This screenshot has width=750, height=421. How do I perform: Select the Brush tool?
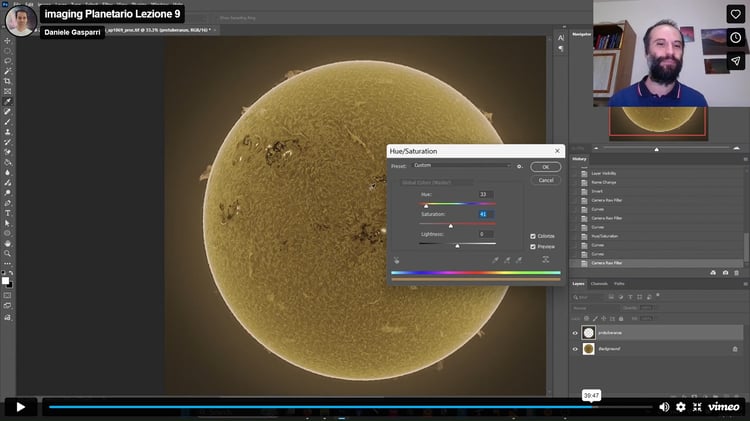point(7,122)
